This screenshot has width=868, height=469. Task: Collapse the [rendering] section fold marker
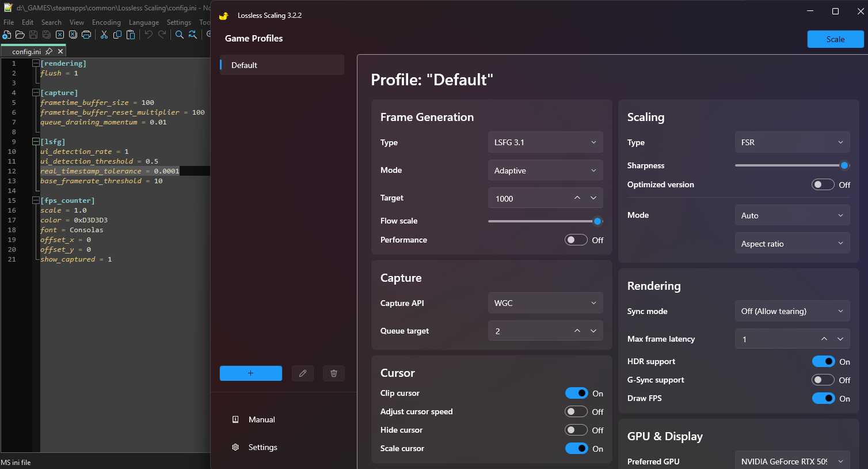[x=36, y=63]
